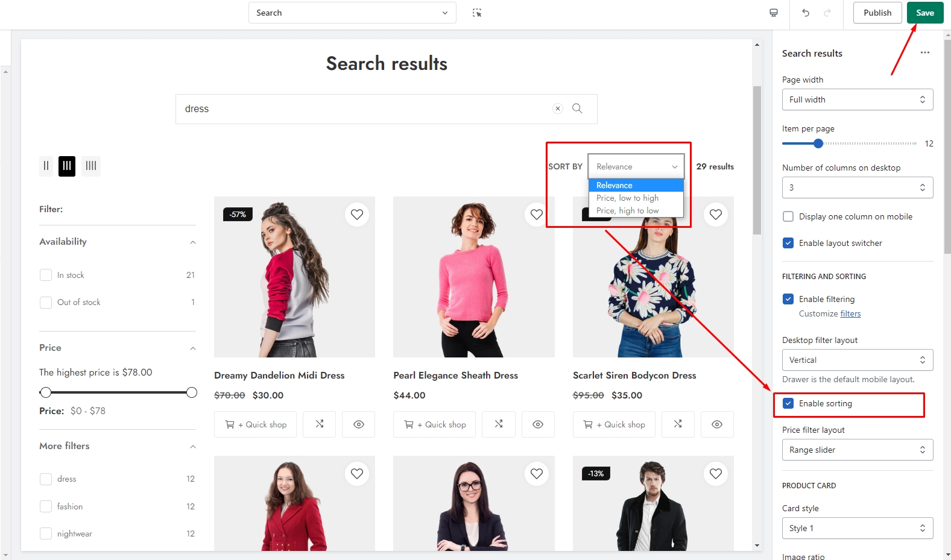This screenshot has width=951, height=560.
Task: Click the undo arrow icon
Action: tap(806, 13)
